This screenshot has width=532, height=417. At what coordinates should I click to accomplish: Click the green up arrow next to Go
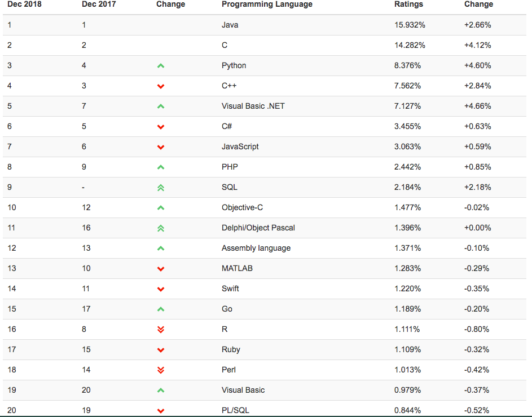[x=161, y=309]
